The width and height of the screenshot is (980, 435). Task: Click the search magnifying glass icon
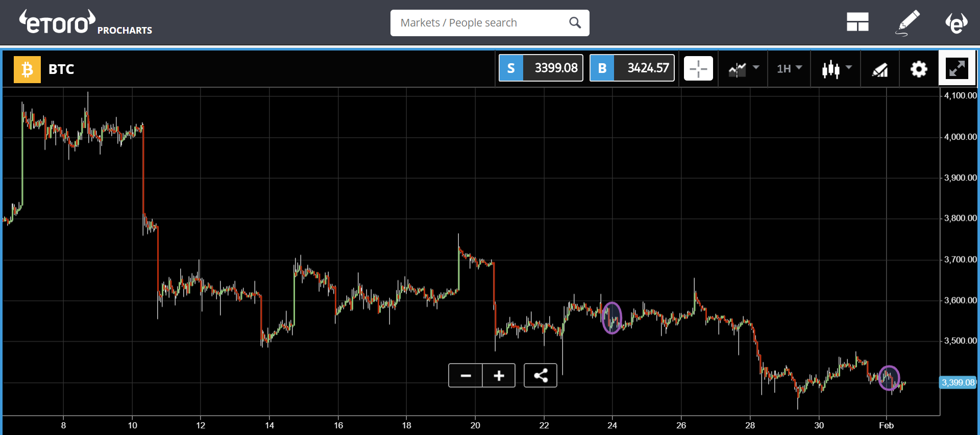click(x=575, y=23)
